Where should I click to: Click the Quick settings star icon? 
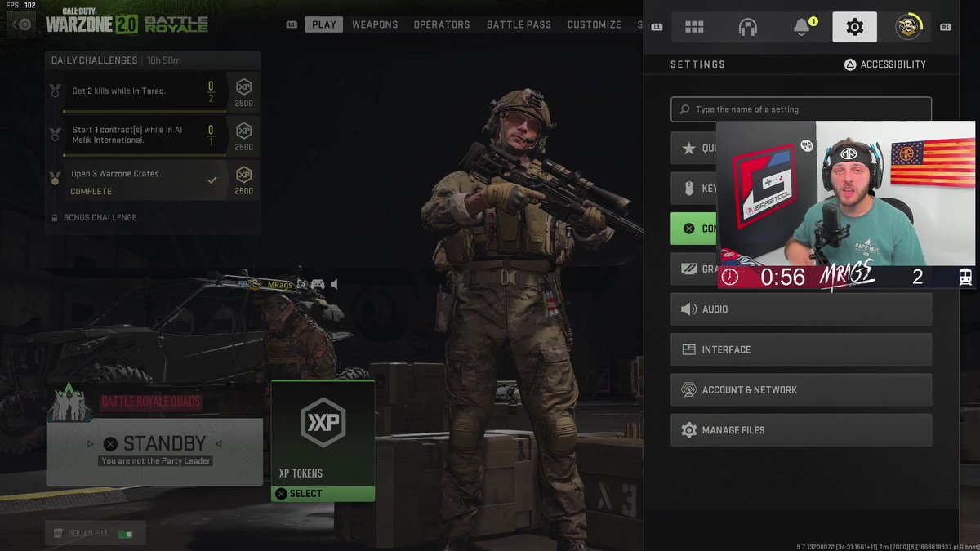click(x=688, y=149)
